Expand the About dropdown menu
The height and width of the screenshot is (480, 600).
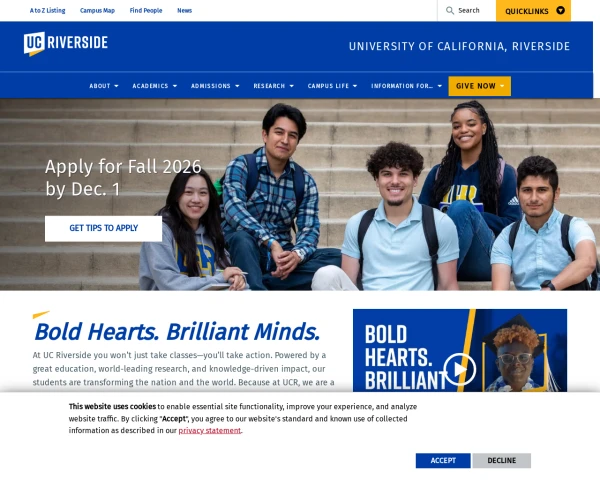(x=104, y=86)
